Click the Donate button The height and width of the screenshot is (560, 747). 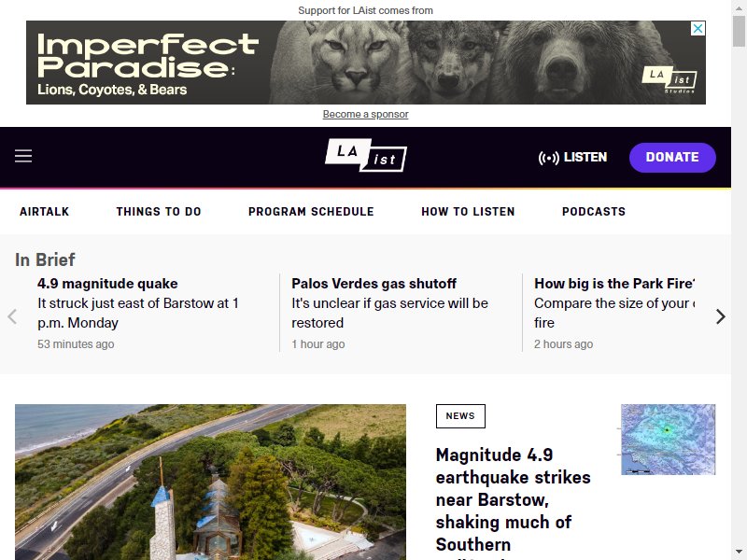click(672, 157)
